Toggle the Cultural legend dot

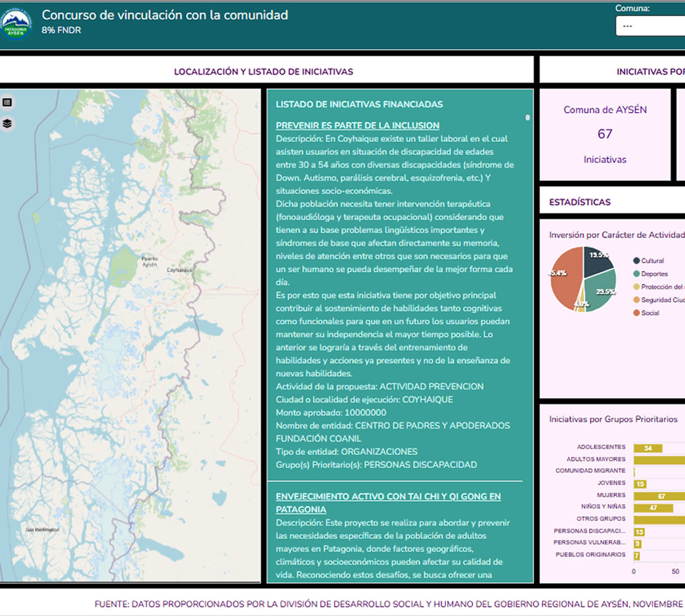click(x=636, y=261)
